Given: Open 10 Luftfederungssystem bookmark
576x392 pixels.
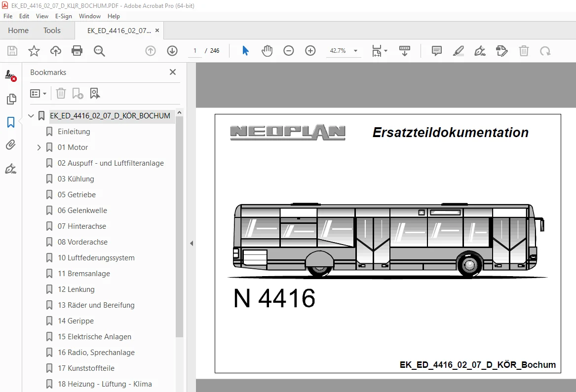Looking at the screenshot, I should click(x=96, y=258).
